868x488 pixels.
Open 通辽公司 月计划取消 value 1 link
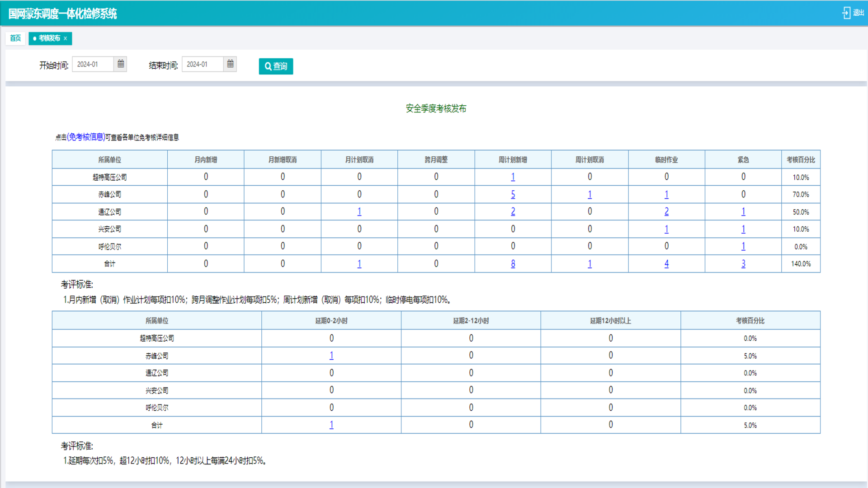click(x=359, y=211)
